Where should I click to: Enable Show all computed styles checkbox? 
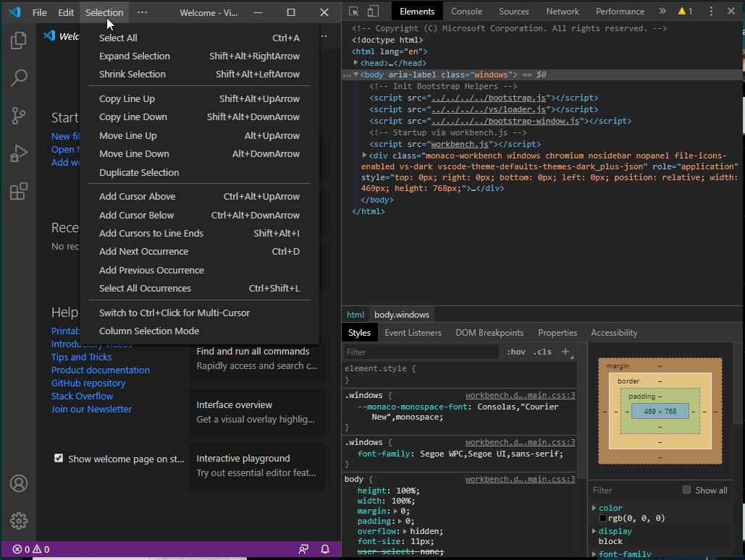(686, 490)
